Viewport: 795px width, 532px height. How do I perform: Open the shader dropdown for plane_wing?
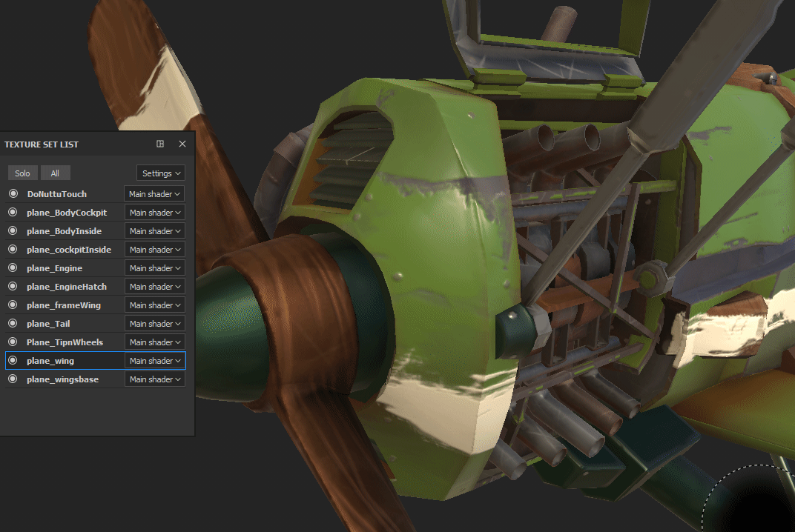pyautogui.click(x=155, y=360)
